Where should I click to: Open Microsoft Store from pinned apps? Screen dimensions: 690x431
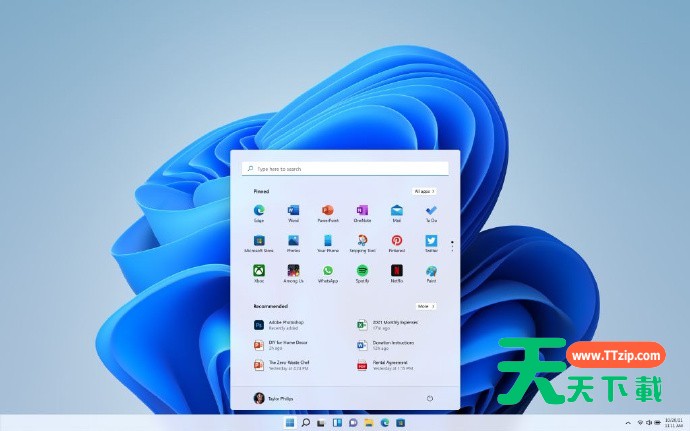(x=259, y=243)
